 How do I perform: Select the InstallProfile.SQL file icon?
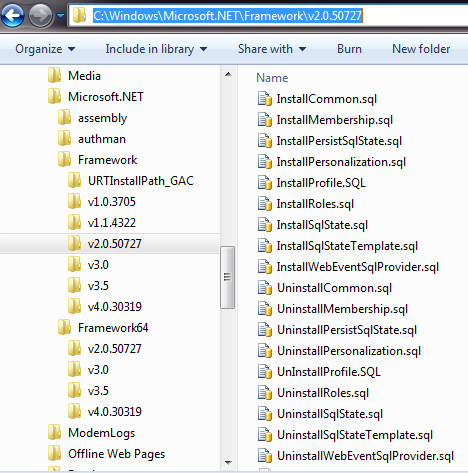pyautogui.click(x=265, y=183)
